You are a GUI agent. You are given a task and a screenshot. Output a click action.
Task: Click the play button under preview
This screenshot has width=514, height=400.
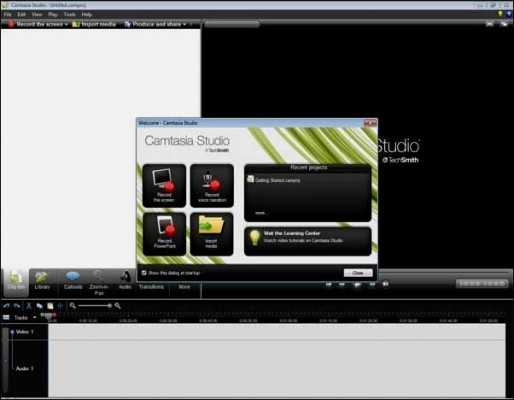pyautogui.click(x=357, y=284)
